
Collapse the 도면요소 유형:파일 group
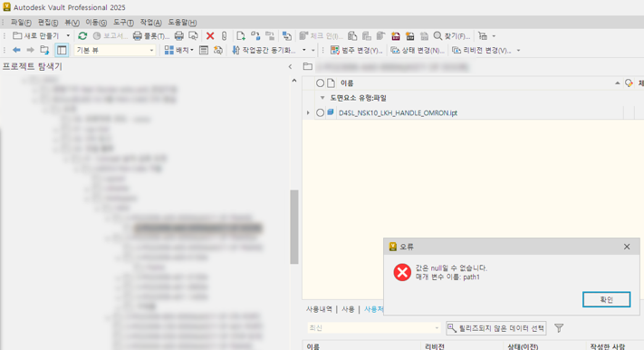coord(322,98)
